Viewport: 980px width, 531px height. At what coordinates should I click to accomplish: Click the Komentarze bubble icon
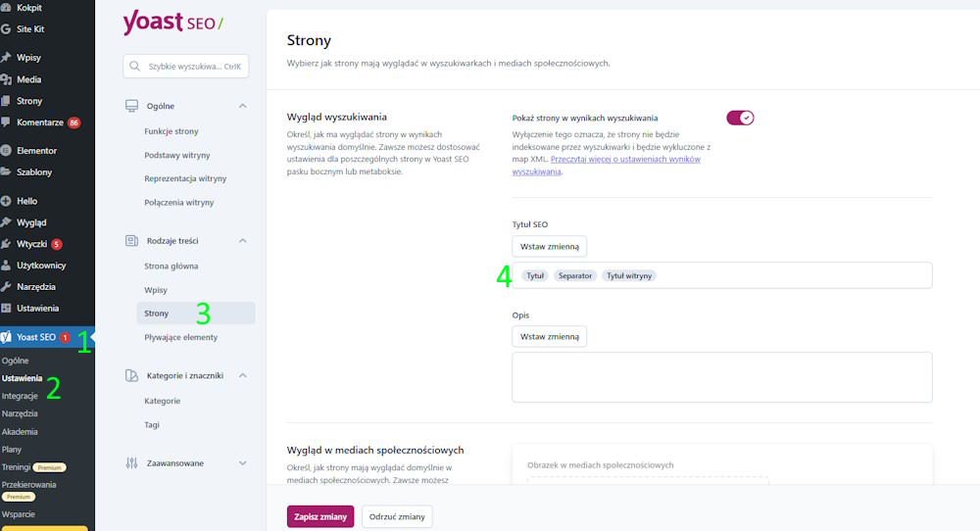pyautogui.click(x=6, y=122)
